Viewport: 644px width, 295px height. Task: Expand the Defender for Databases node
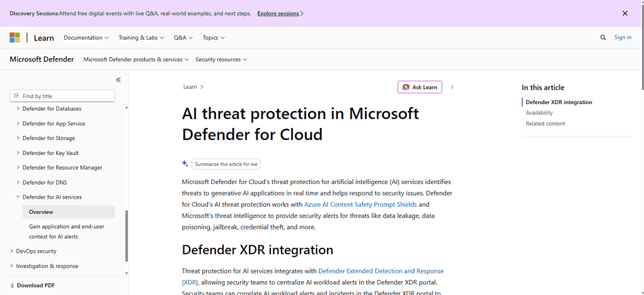pos(18,108)
